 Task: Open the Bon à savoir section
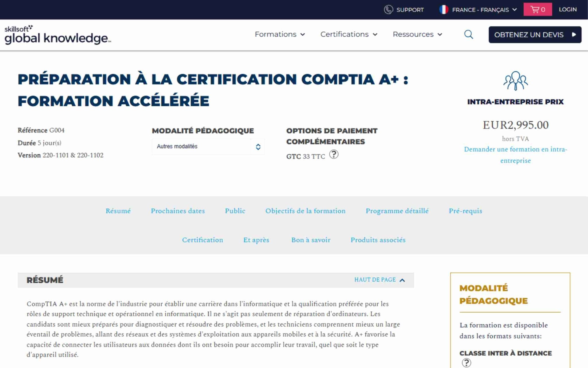click(x=311, y=240)
